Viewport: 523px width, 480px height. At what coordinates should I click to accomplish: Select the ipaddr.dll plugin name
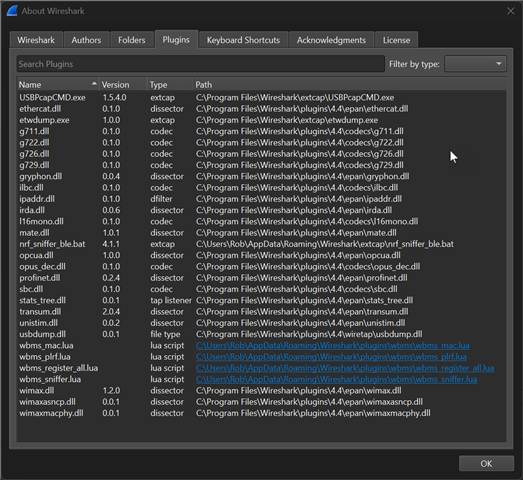pos(37,199)
